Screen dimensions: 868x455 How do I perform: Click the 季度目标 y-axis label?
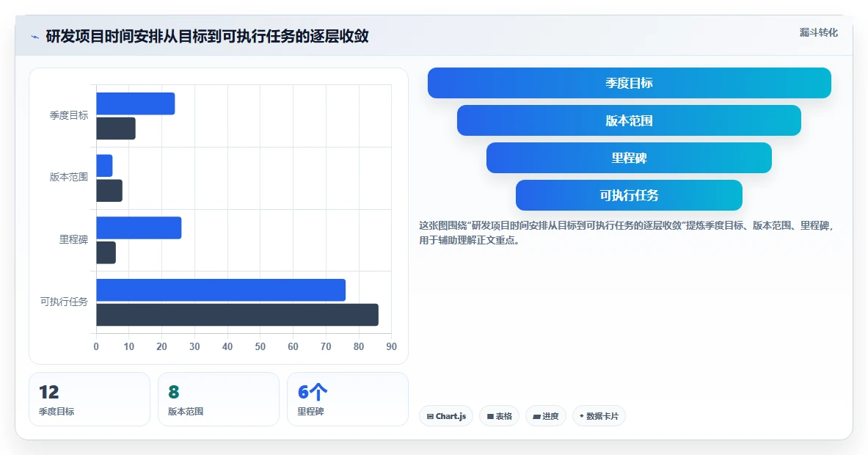[69, 115]
